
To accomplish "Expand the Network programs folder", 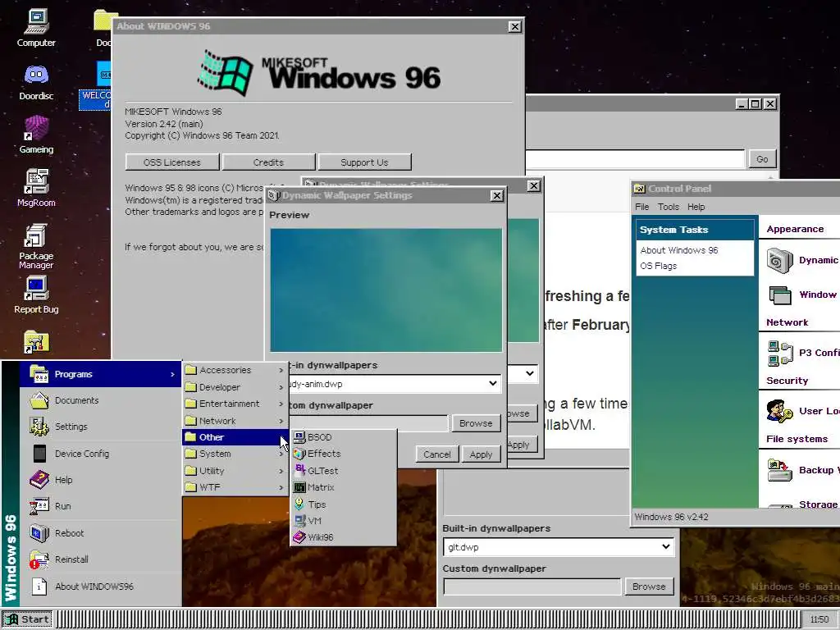I will coord(235,421).
